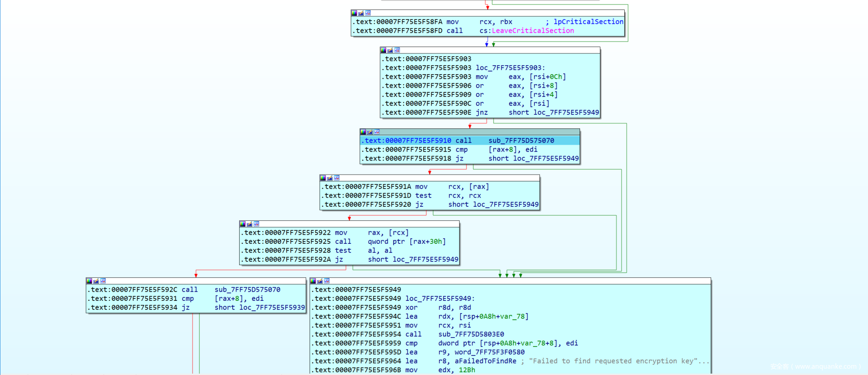The height and width of the screenshot is (375, 868).
Task: Open color picker for the 591A block
Action: tap(323, 178)
